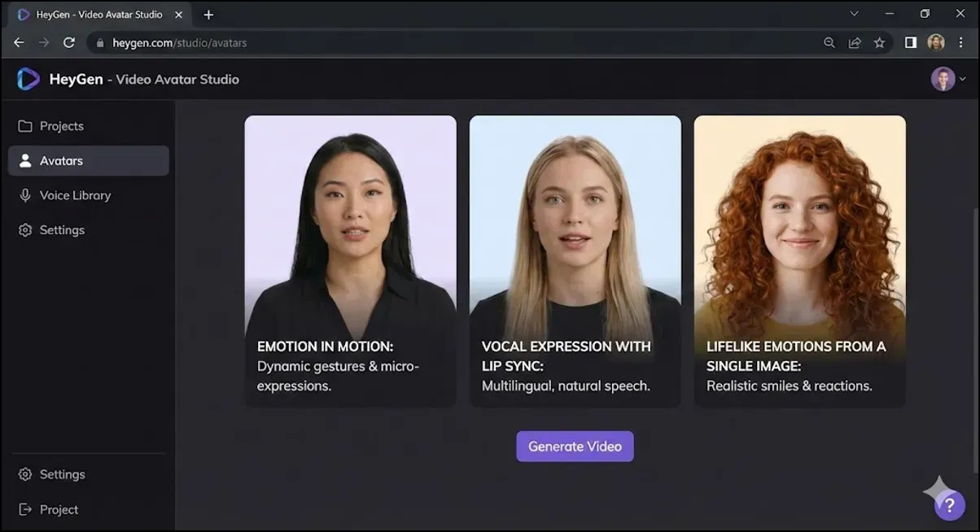
Task: Open help with the question mark icon
Action: tap(947, 504)
